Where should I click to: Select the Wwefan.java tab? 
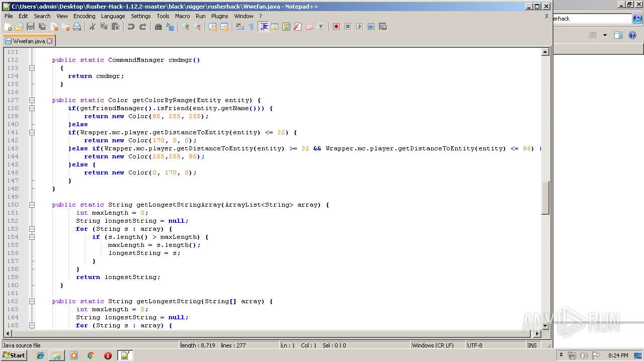click(x=29, y=41)
